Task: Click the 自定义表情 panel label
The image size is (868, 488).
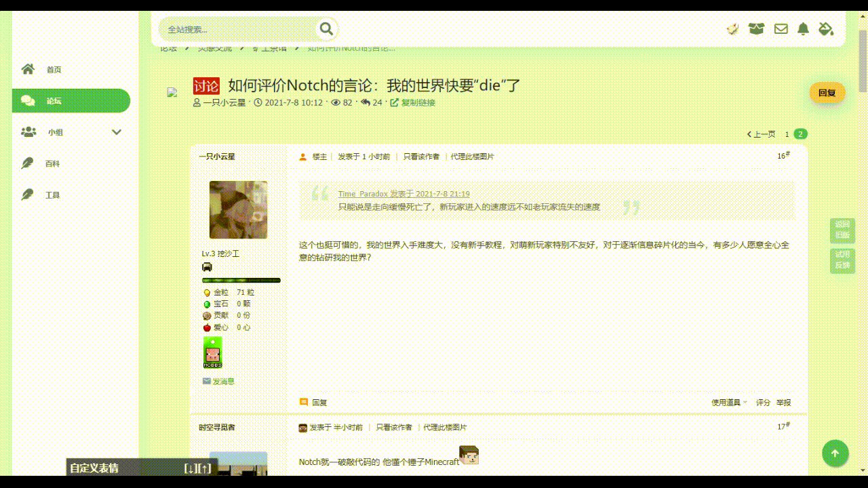Action: [x=94, y=468]
